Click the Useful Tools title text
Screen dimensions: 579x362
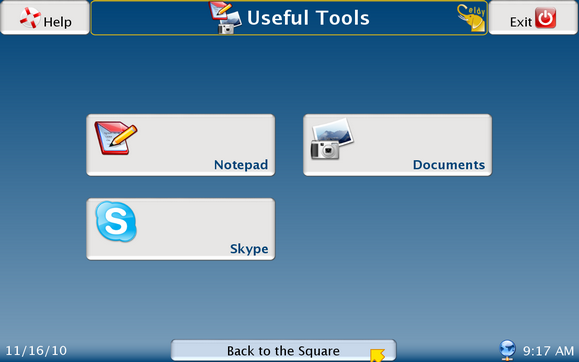coord(308,18)
